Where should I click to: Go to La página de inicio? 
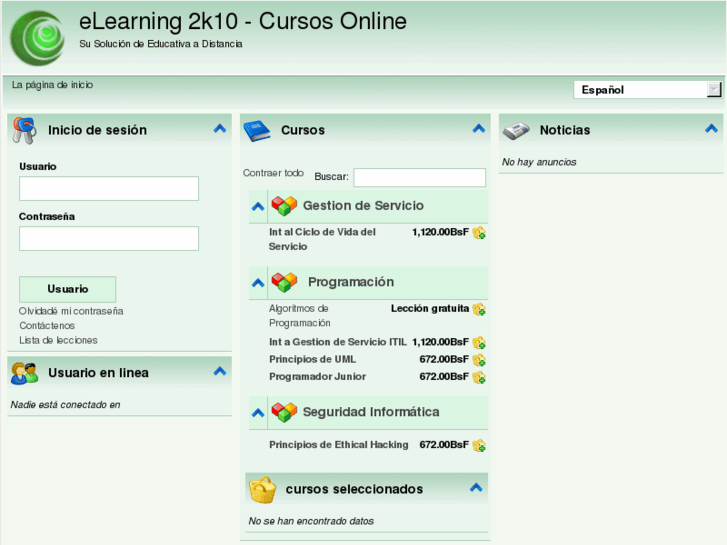click(52, 85)
